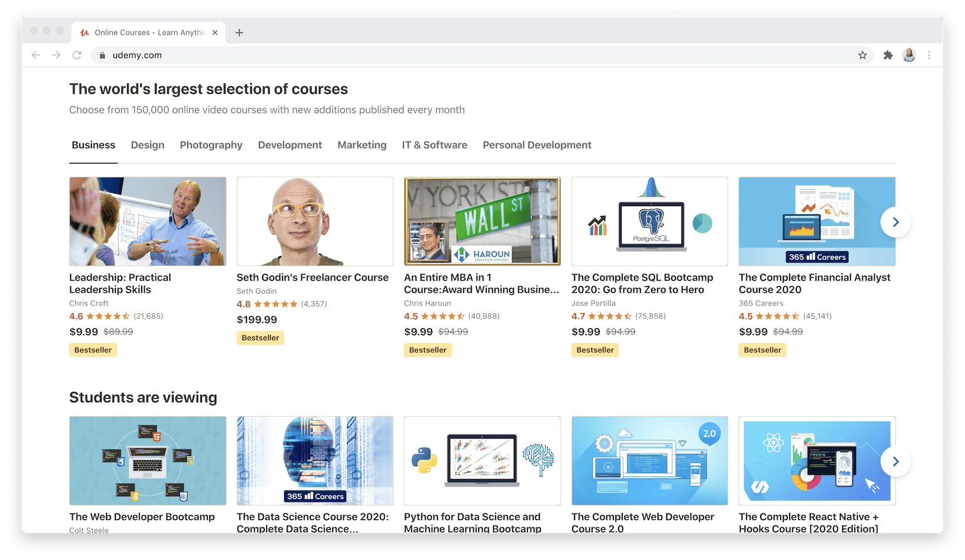The width and height of the screenshot is (965, 560).
Task: Click the browser forward arrow
Action: (56, 55)
